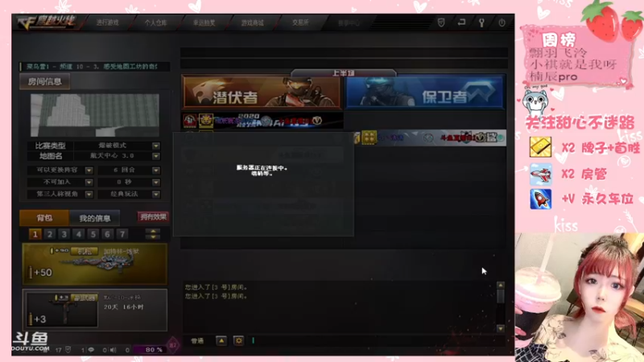
Task: Click the 周榜 weekly ranking heading
Action: click(x=559, y=39)
